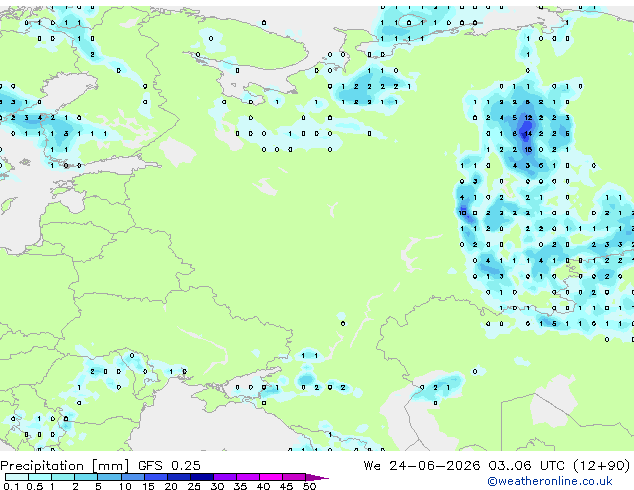Click the 'GFS 0.25' model label

(169, 465)
